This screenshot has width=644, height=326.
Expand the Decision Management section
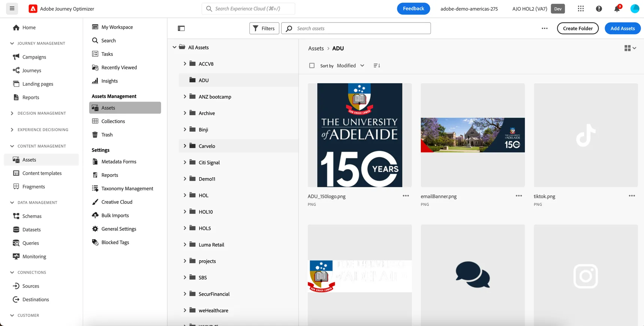click(x=12, y=113)
